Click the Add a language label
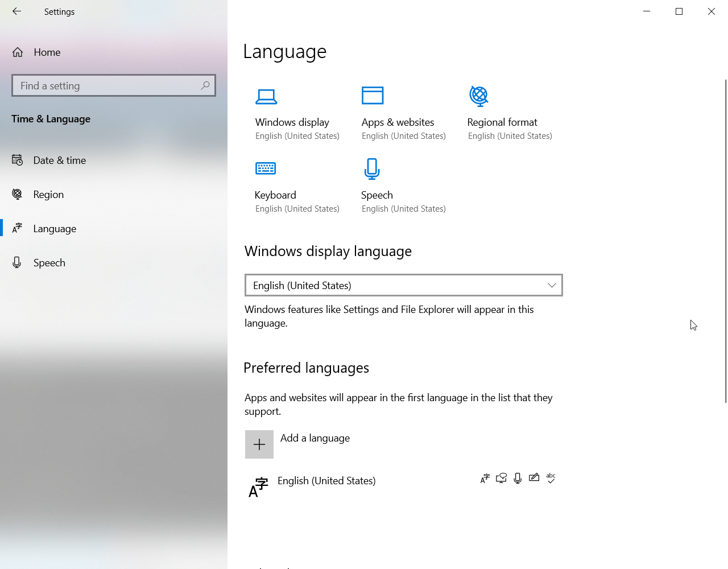This screenshot has width=728, height=569. pyautogui.click(x=315, y=438)
